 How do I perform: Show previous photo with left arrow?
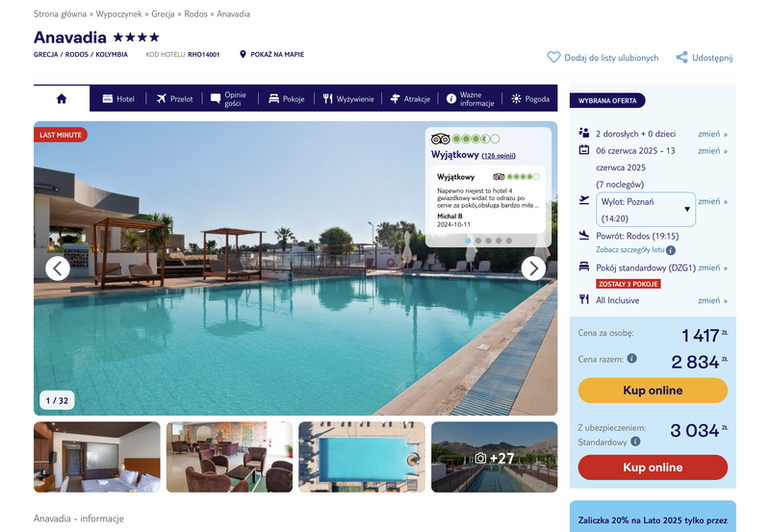coord(58,268)
